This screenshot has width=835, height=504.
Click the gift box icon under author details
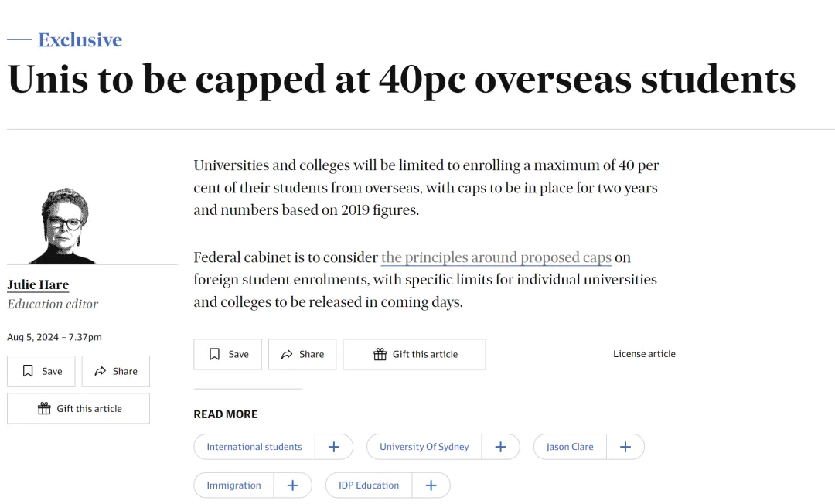click(x=44, y=408)
